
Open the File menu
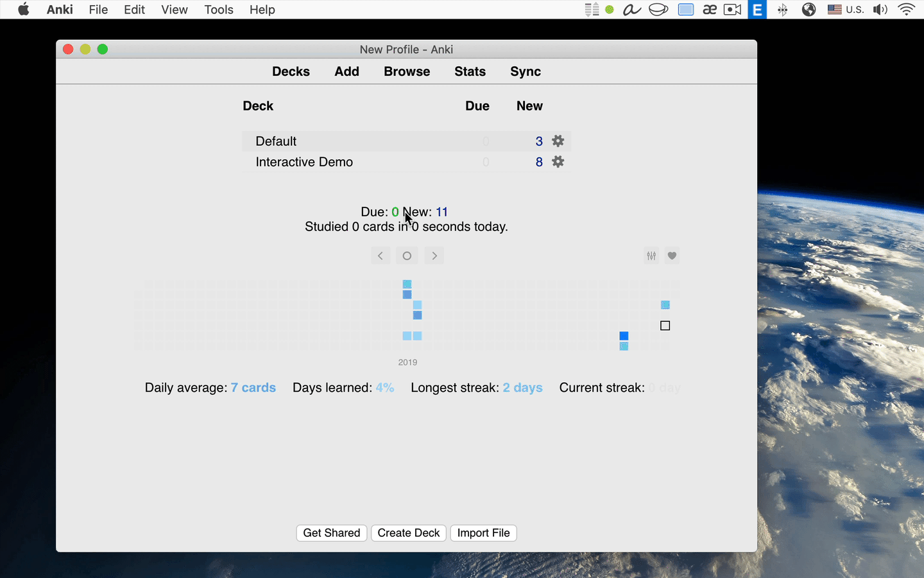point(98,10)
